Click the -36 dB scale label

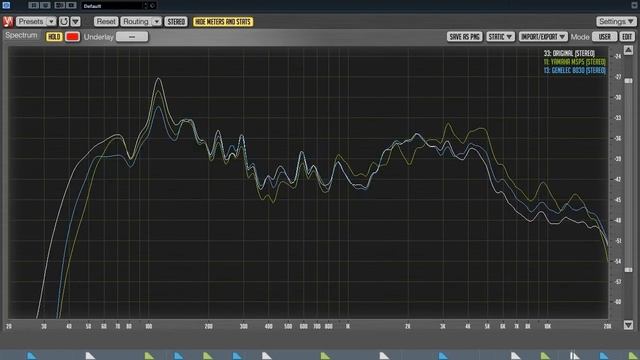point(618,138)
